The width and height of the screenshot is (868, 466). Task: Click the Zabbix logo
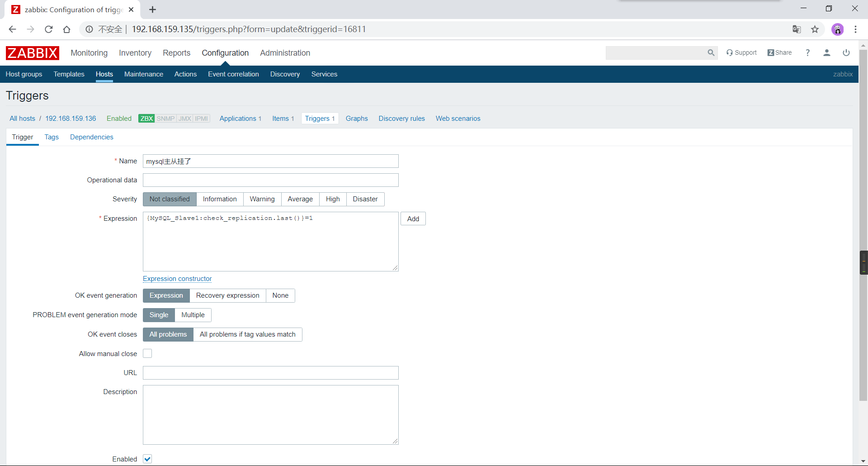click(x=33, y=53)
